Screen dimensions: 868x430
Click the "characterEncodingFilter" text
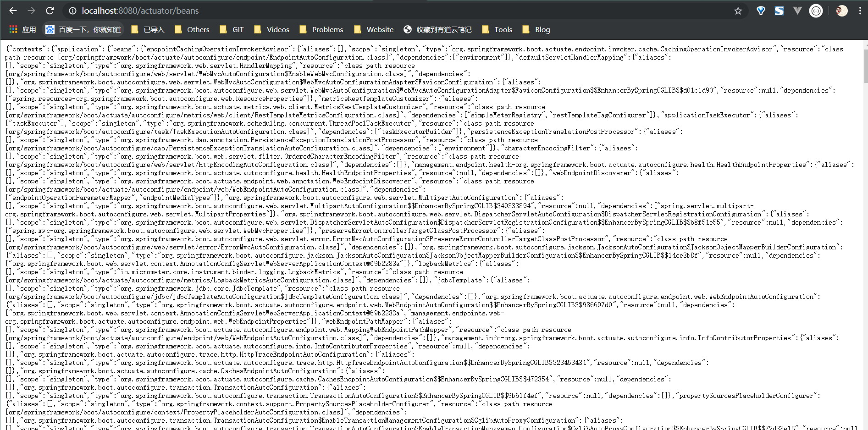click(x=547, y=148)
